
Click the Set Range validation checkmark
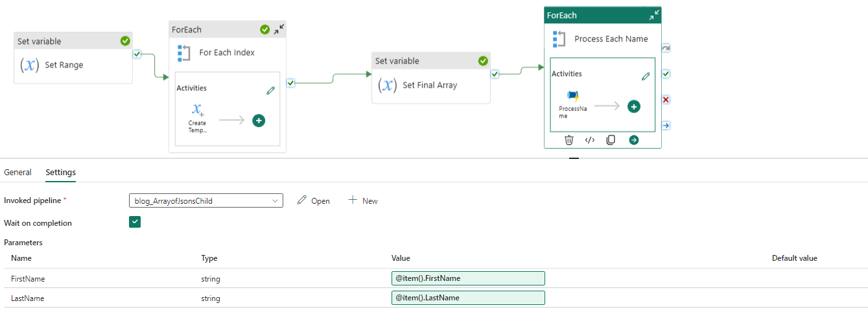[x=125, y=41]
